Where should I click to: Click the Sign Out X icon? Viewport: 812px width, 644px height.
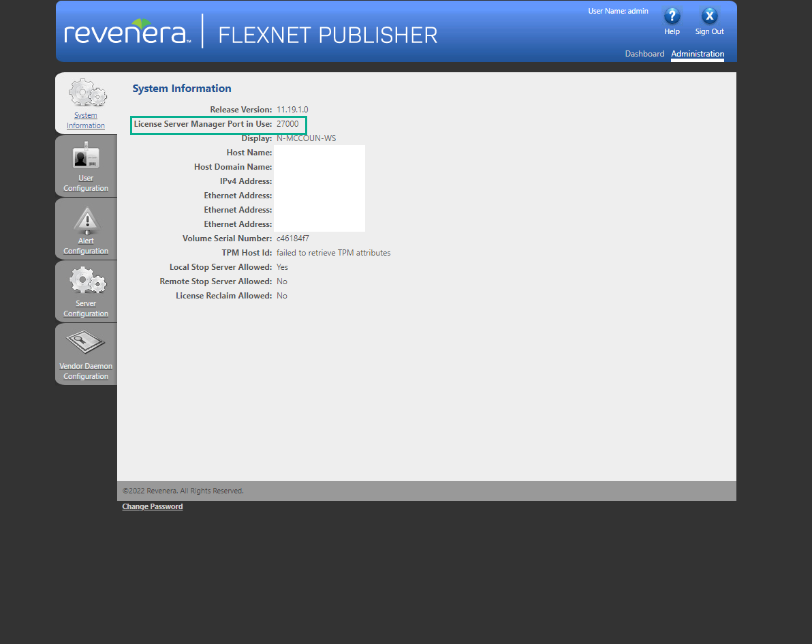pyautogui.click(x=709, y=16)
